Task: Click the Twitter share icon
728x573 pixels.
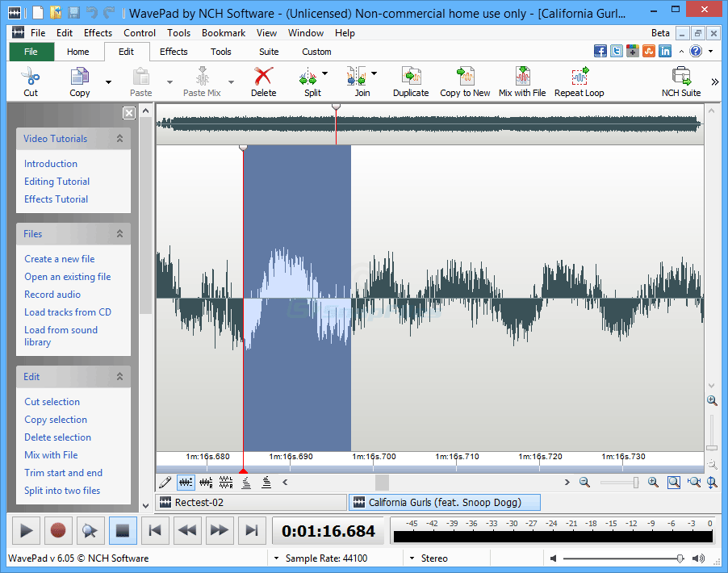Action: [x=617, y=51]
